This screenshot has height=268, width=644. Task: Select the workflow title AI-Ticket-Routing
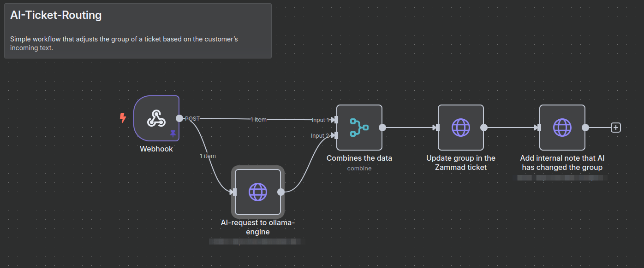click(x=55, y=15)
